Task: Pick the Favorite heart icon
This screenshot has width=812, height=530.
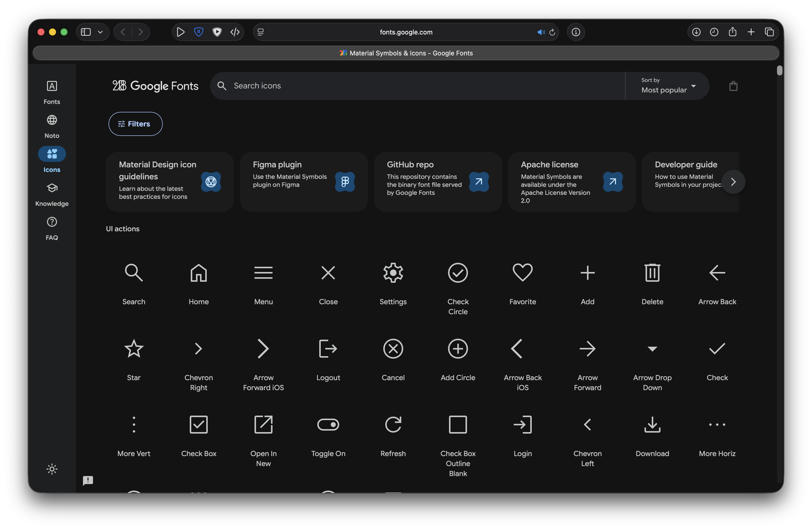Action: [523, 272]
